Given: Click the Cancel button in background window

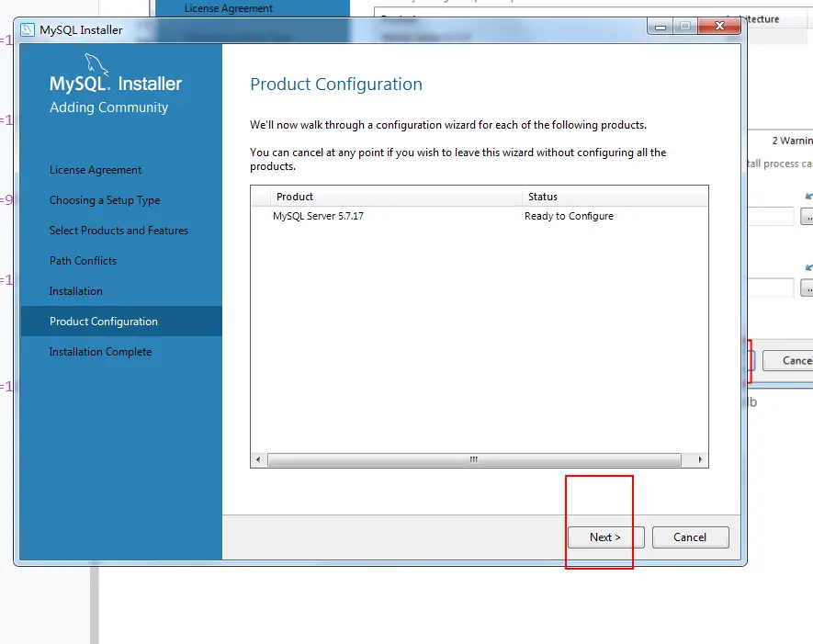Looking at the screenshot, I should 788,360.
